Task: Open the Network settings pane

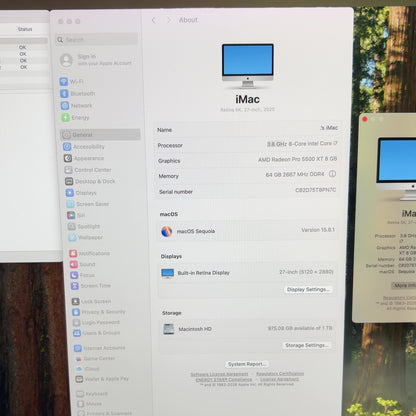Action: [76, 106]
